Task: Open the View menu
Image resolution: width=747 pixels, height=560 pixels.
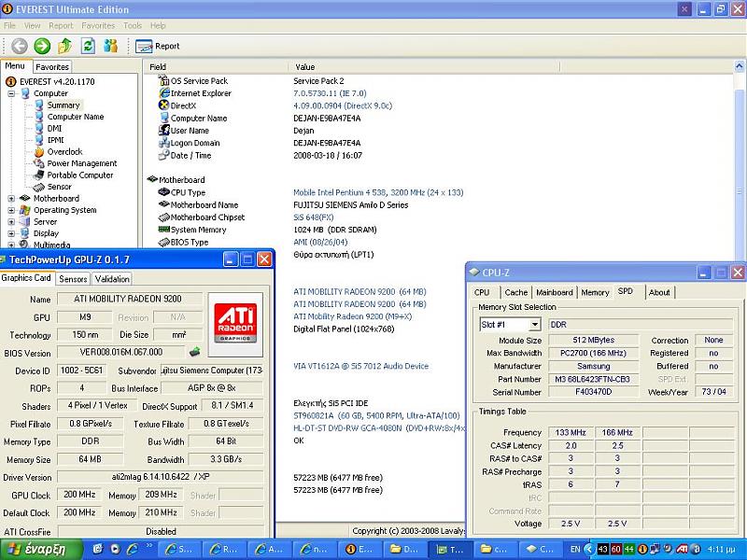Action: [32, 26]
